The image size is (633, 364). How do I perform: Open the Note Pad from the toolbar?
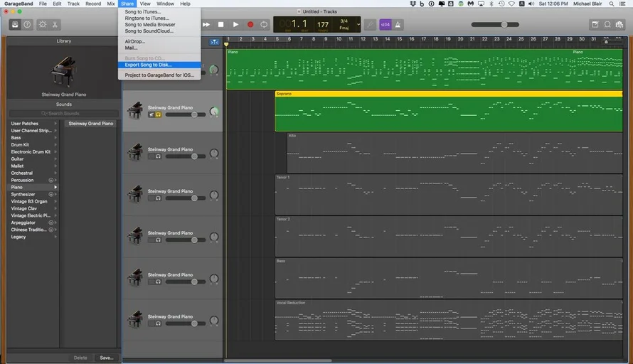click(595, 25)
